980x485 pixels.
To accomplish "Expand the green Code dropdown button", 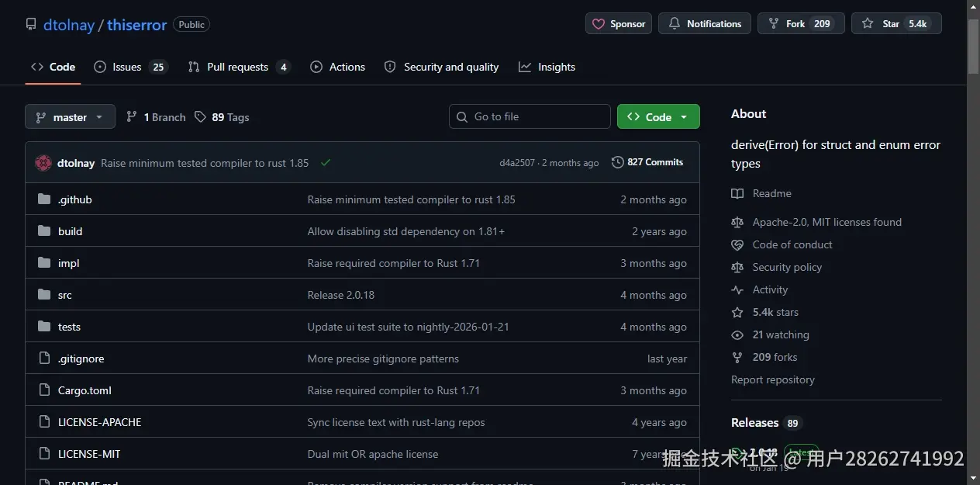I will pos(658,116).
